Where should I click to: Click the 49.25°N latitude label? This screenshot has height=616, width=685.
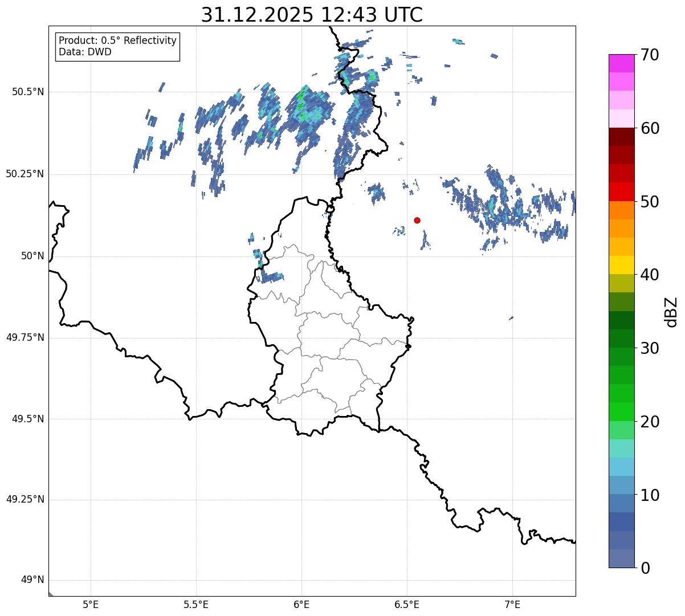[x=25, y=500]
